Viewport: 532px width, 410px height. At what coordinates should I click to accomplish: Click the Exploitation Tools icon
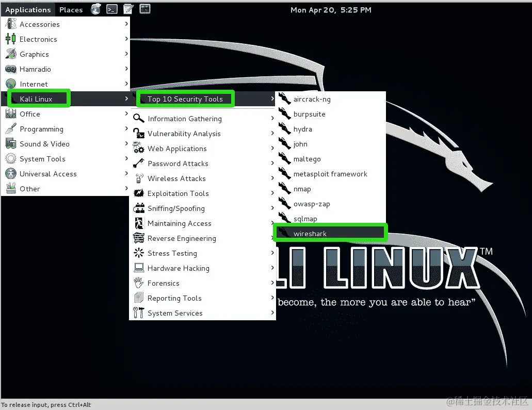pyautogui.click(x=138, y=193)
